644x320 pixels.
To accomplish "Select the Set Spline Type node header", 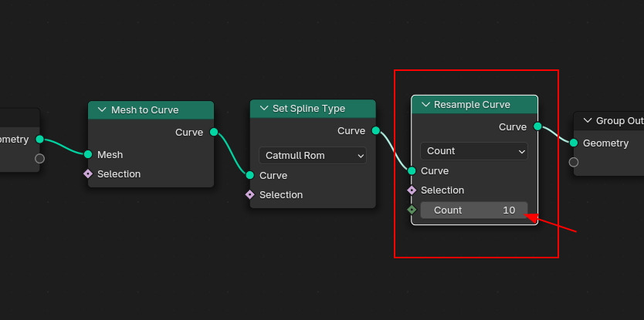I will tap(313, 108).
